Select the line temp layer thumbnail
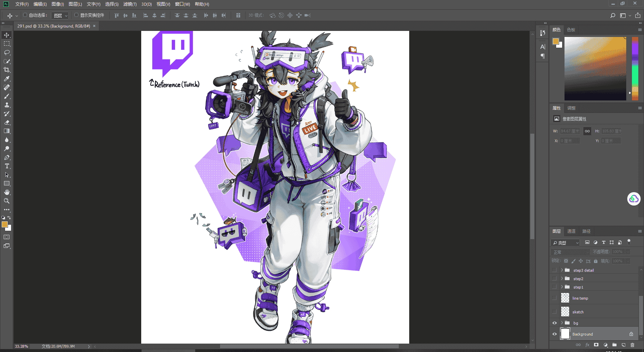The image size is (644, 352). point(565,298)
